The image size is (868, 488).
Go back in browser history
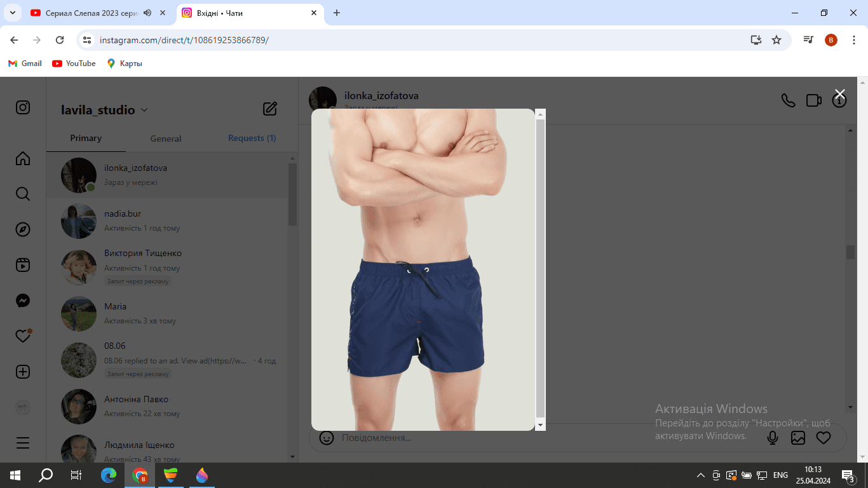(x=14, y=40)
